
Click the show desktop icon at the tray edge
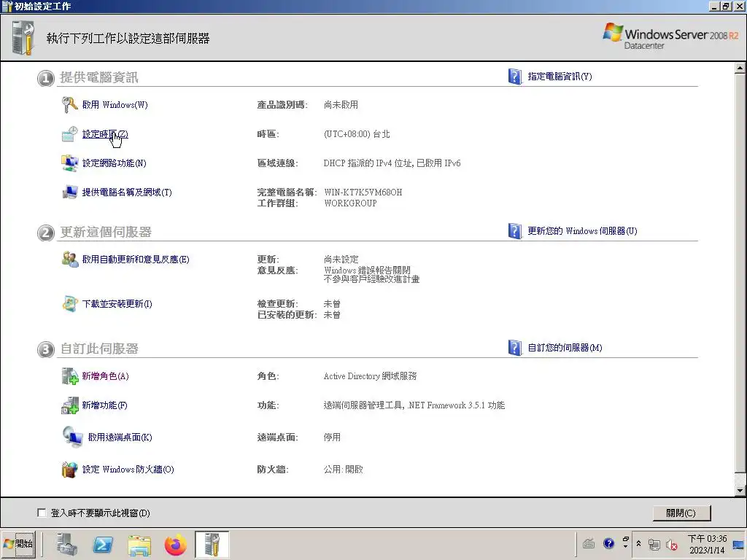tap(738, 544)
